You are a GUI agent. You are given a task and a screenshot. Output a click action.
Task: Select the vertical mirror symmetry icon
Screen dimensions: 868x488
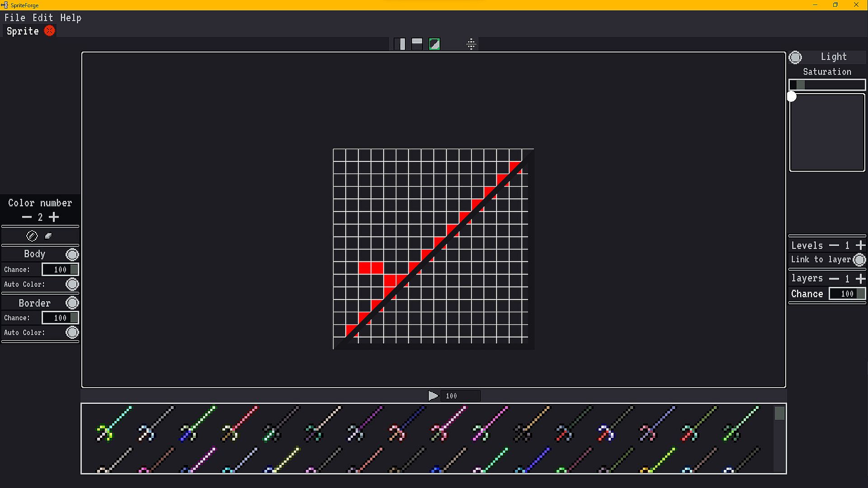click(400, 44)
